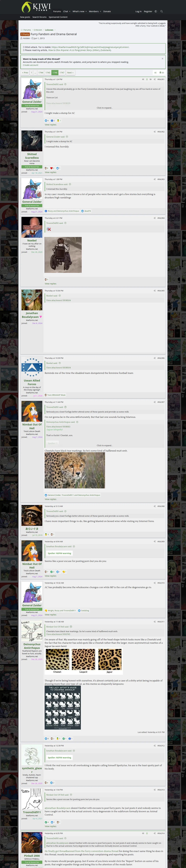Open Shitted Scaredless's avatar image

(x=32, y=141)
